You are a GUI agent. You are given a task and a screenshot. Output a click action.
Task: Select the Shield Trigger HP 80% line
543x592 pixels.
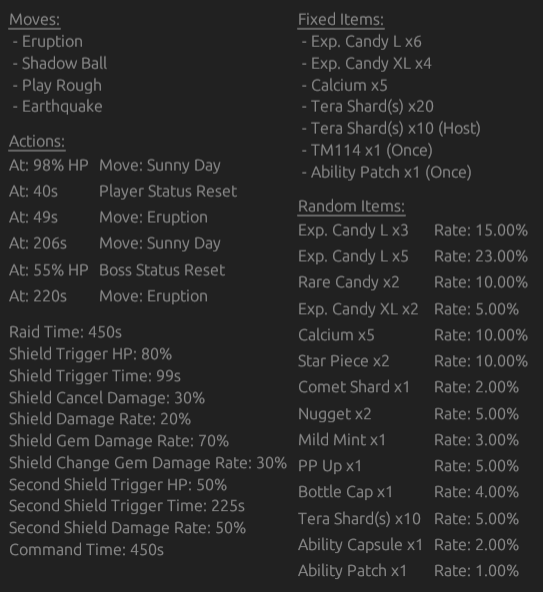[x=91, y=354]
